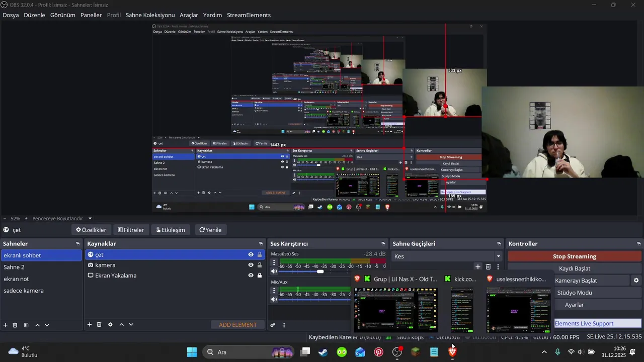Enable Stüdyo Modu

click(575, 293)
